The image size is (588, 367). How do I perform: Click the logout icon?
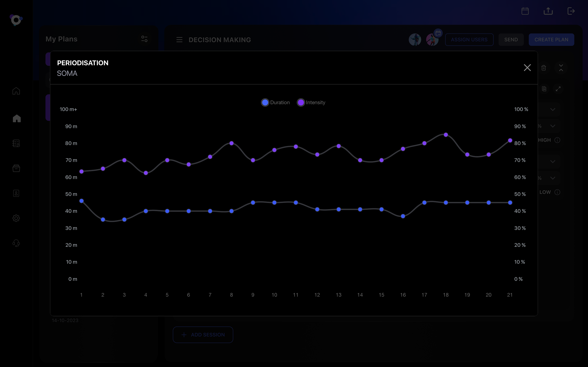pos(571,11)
